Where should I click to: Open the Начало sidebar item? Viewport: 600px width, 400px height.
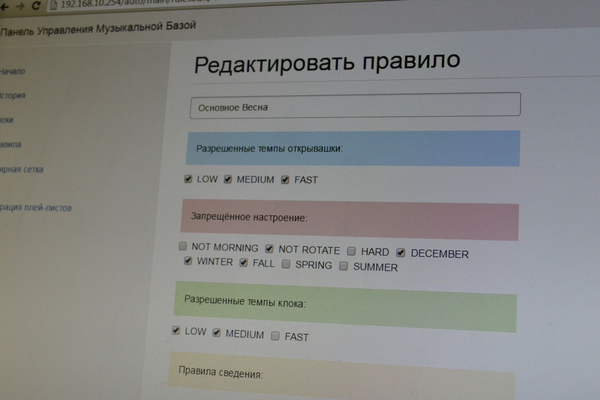point(12,72)
